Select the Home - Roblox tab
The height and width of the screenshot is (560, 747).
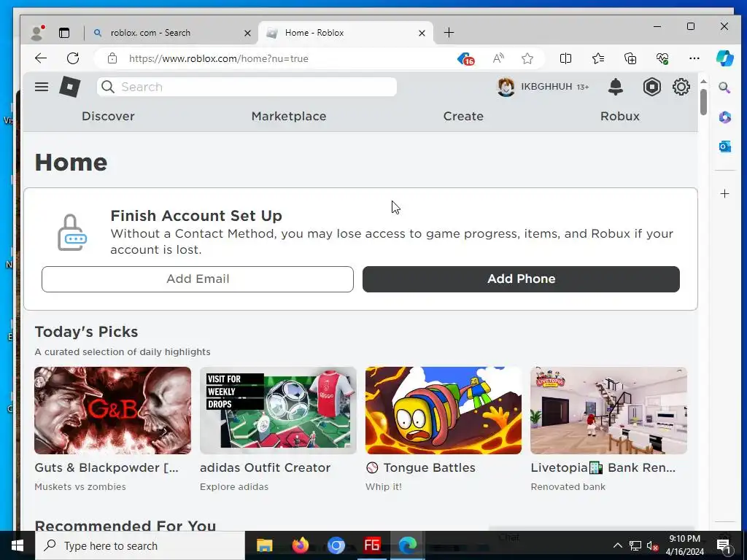pos(345,32)
